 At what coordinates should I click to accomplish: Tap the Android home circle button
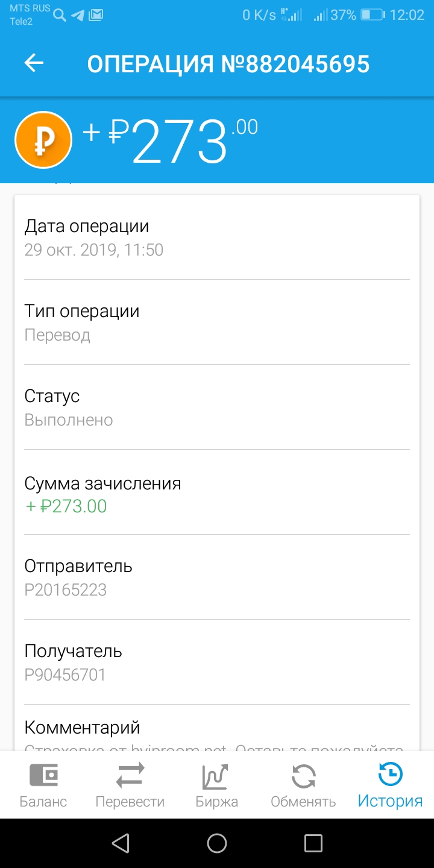pyautogui.click(x=217, y=843)
